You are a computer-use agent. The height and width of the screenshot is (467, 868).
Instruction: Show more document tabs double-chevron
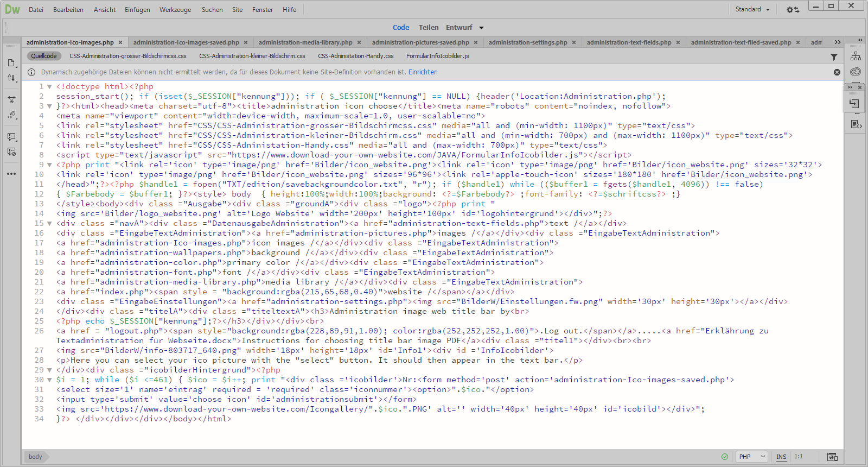coord(838,42)
